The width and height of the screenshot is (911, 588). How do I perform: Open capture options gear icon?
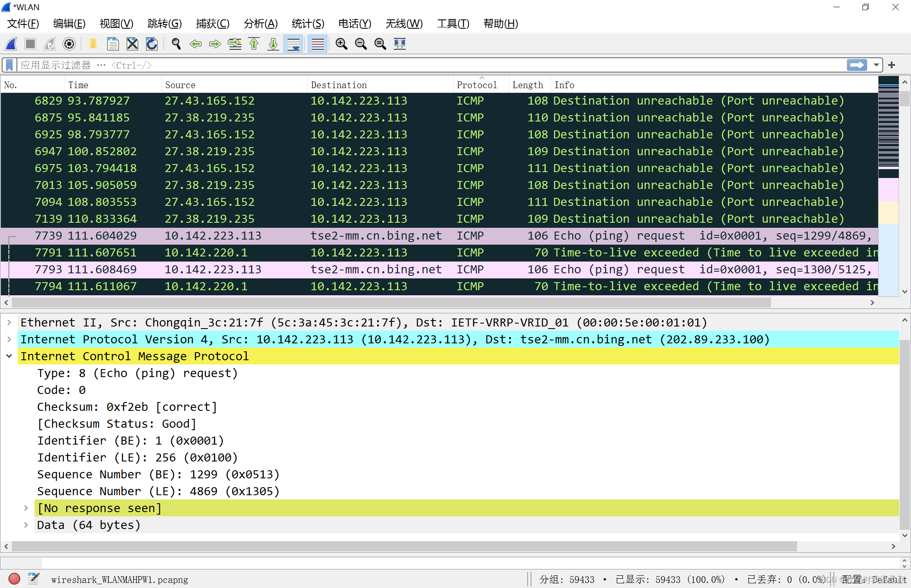(69, 44)
